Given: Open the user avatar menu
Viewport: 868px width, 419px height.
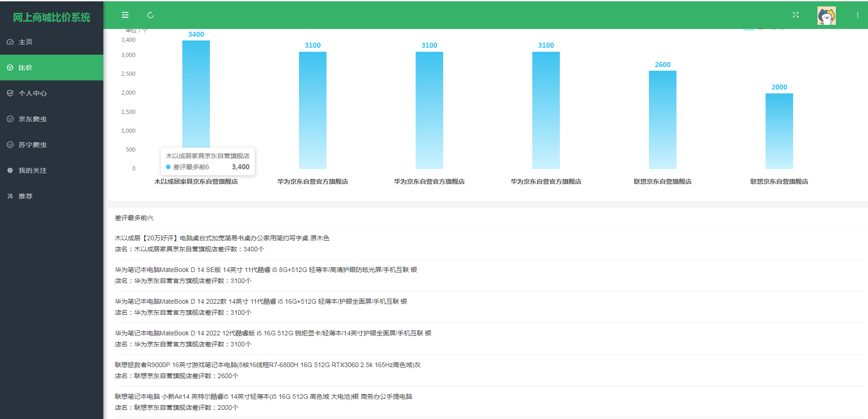Looking at the screenshot, I should [827, 16].
